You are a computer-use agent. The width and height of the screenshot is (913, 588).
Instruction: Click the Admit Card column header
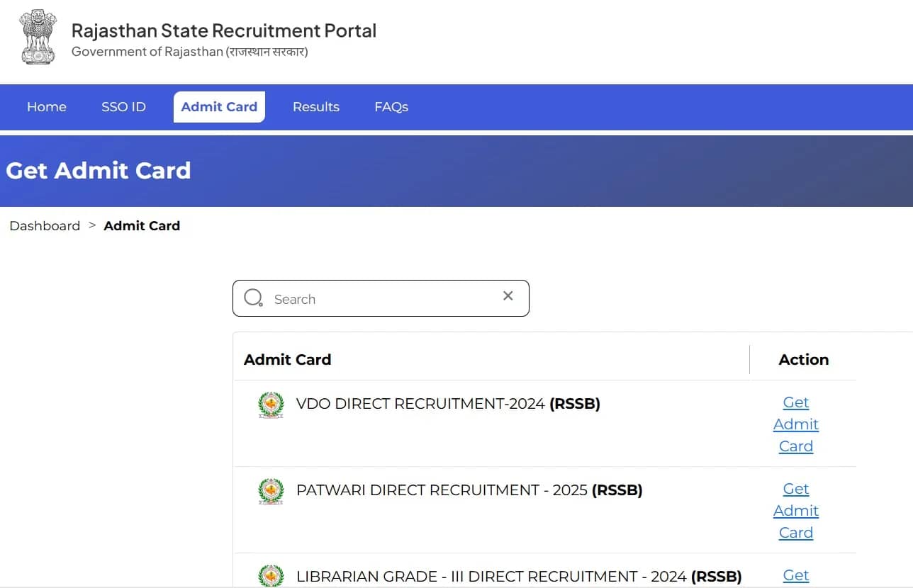point(287,359)
